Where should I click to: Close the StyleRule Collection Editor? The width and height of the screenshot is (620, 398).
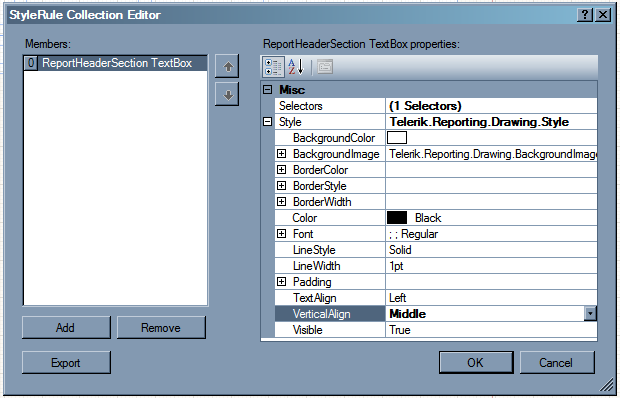[x=603, y=15]
